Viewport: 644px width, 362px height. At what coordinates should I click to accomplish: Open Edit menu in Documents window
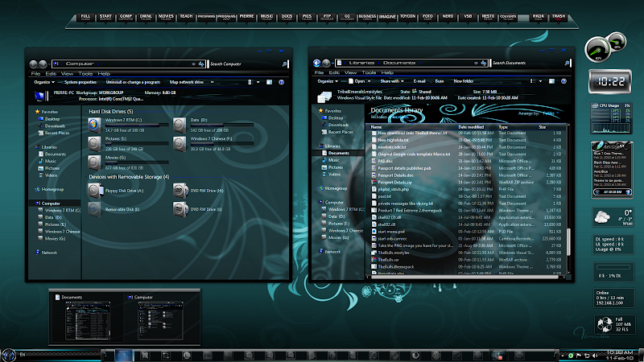[334, 72]
